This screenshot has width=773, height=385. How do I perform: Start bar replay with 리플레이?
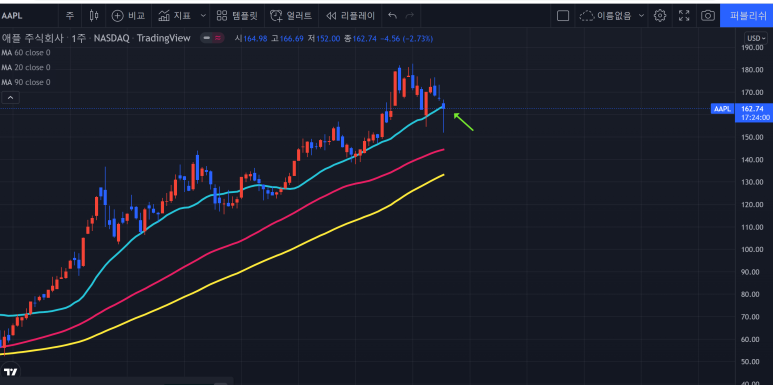point(351,16)
